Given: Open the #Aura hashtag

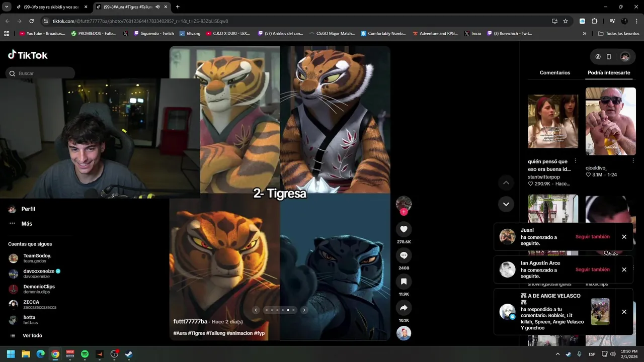Looking at the screenshot, I should (180, 333).
